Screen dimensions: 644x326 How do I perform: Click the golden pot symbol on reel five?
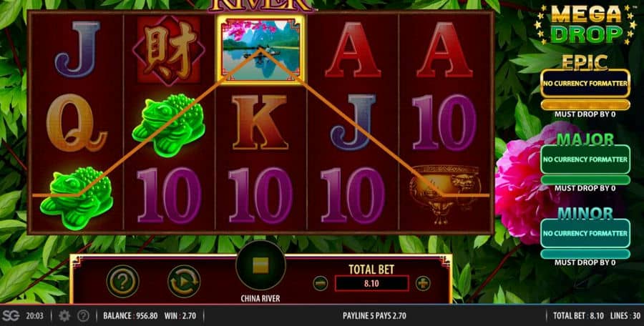coord(446,193)
